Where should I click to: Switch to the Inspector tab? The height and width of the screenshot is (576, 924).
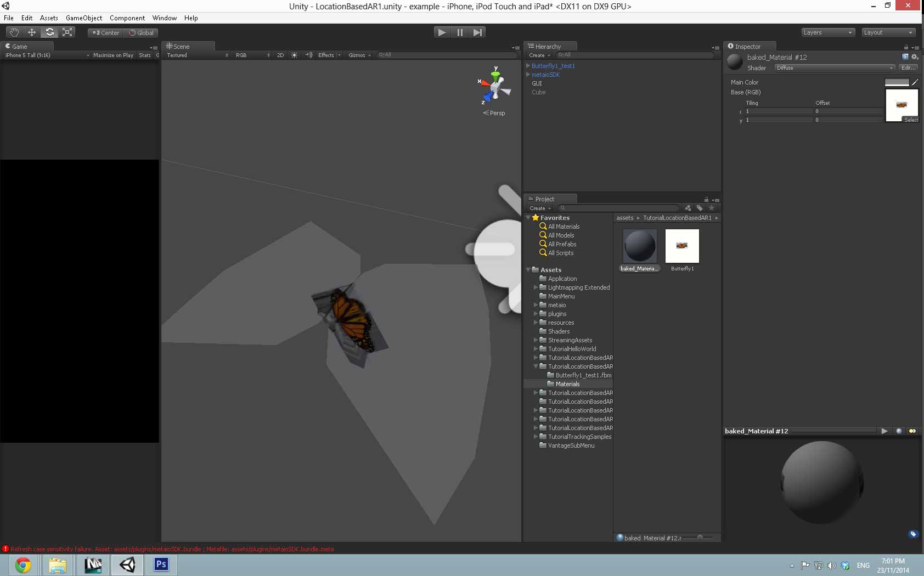pyautogui.click(x=747, y=47)
